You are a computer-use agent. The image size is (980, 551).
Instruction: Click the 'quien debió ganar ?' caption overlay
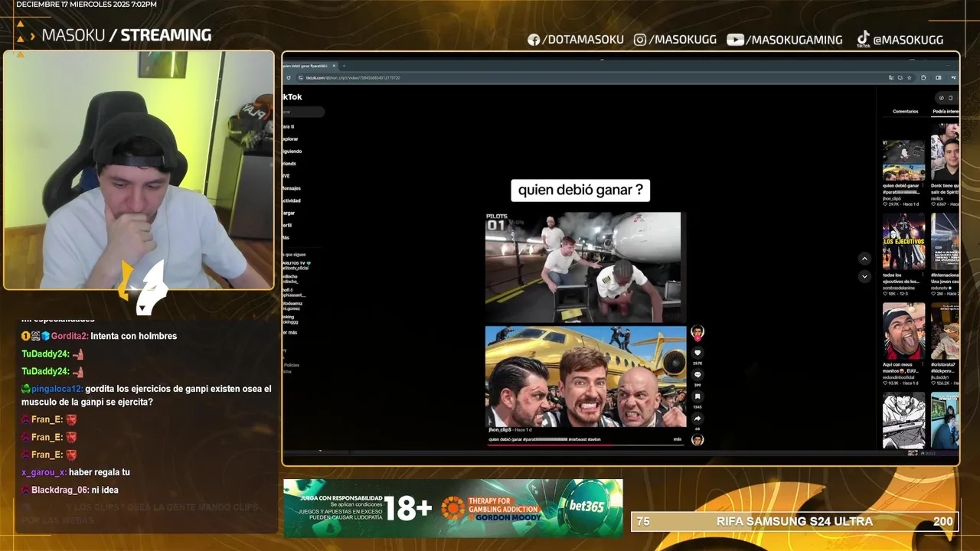[580, 190]
